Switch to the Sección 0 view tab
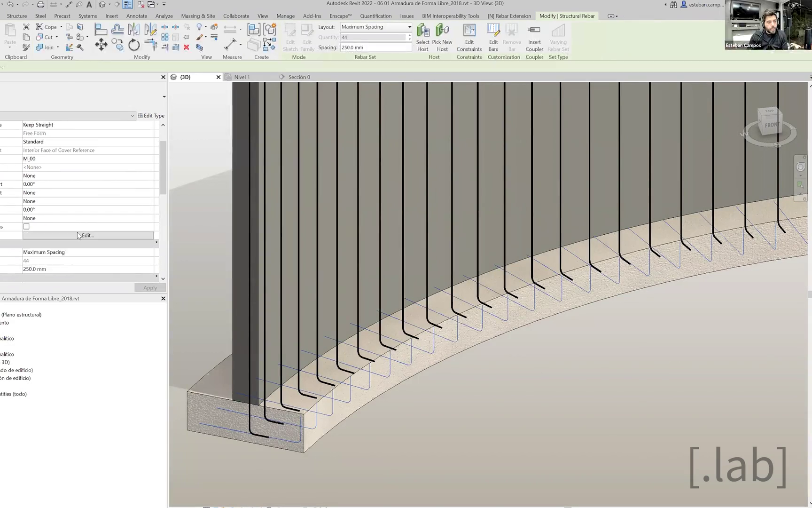The width and height of the screenshot is (812, 508). click(299, 77)
